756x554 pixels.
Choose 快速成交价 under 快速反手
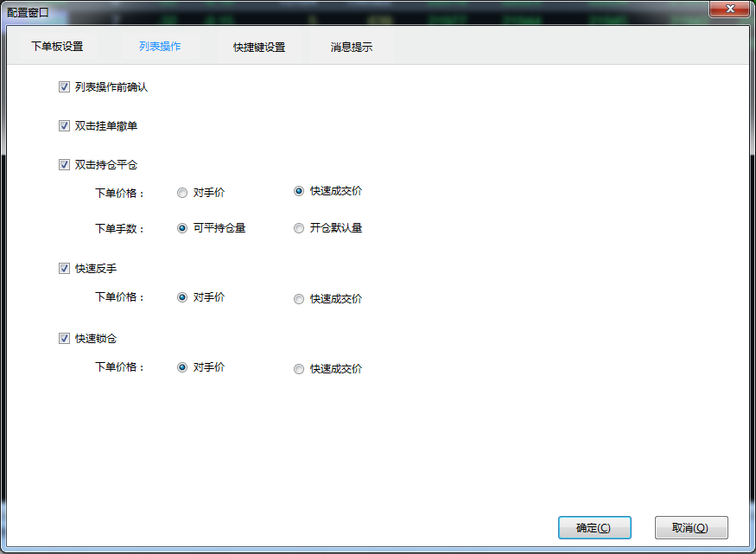pos(299,299)
